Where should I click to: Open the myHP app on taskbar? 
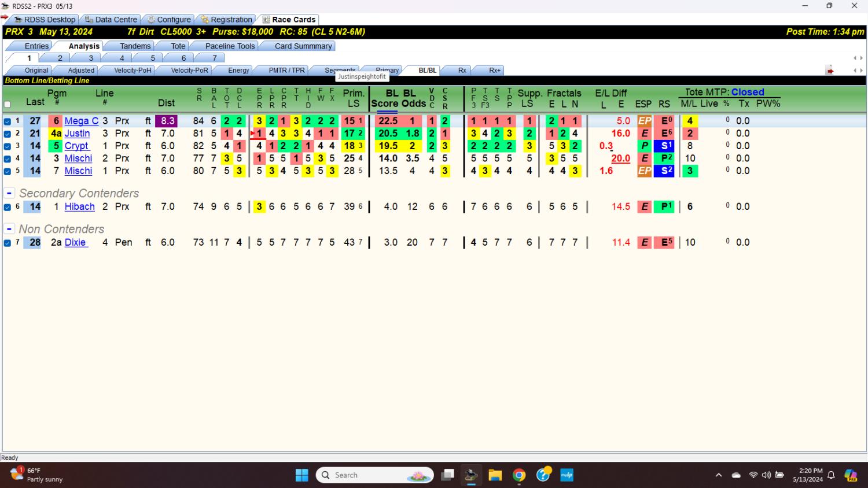(567, 475)
